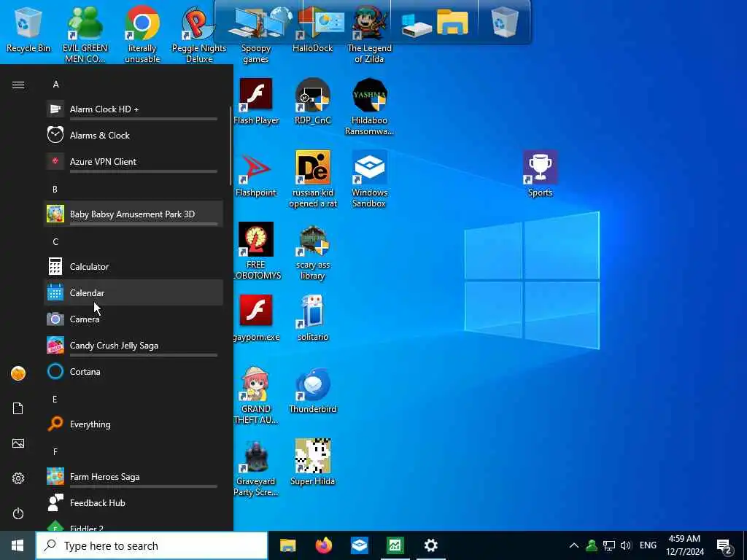Click the Power button in Start
This screenshot has height=560, width=747.
[18, 513]
